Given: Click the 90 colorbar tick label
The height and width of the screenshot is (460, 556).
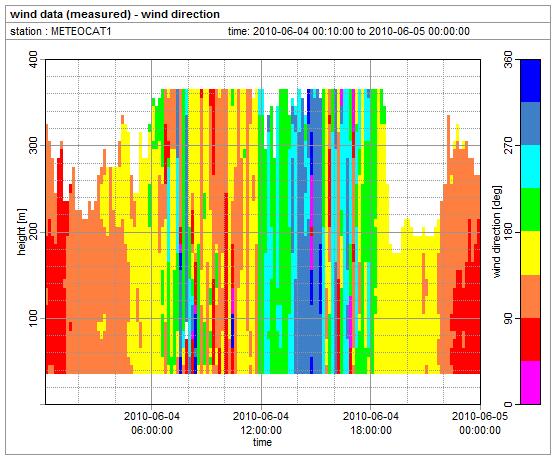Looking at the screenshot, I should [x=508, y=318].
